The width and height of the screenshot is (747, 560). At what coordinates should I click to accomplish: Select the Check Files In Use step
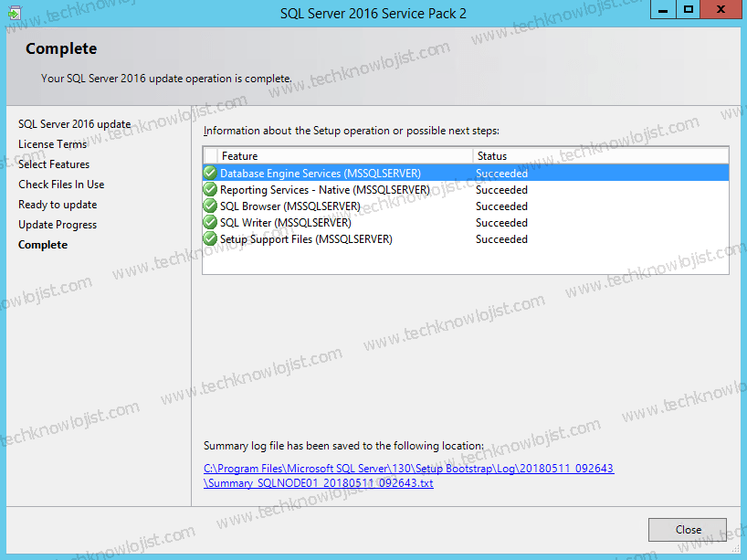point(64,184)
